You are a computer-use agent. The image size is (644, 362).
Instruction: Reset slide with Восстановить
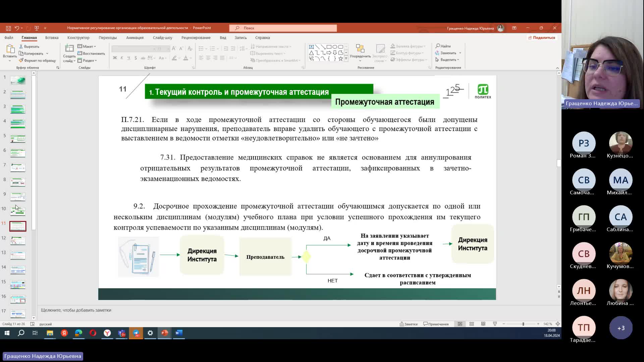(x=91, y=54)
